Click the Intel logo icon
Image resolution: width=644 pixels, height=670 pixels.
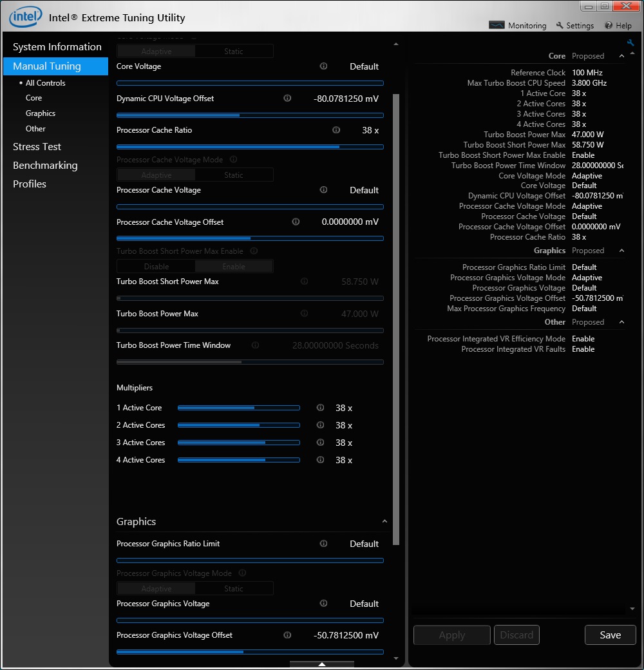click(26, 17)
